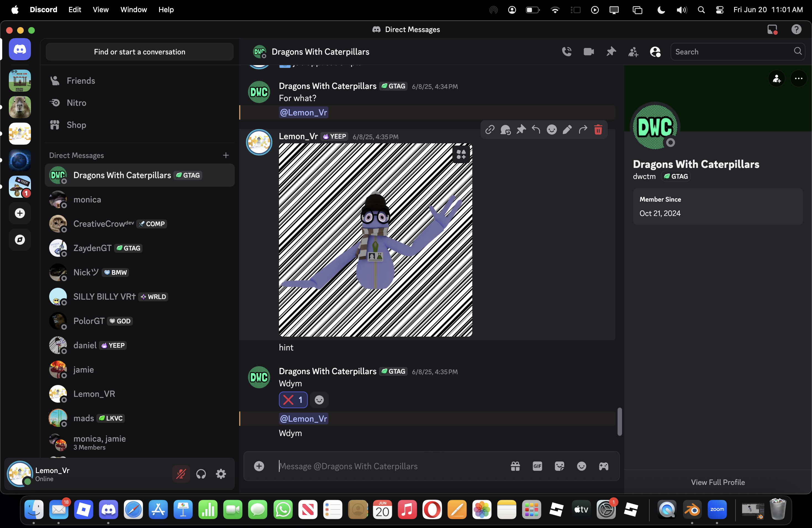The width and height of the screenshot is (812, 528).
Task: Open Spotlight search in the menu bar
Action: coord(701,10)
